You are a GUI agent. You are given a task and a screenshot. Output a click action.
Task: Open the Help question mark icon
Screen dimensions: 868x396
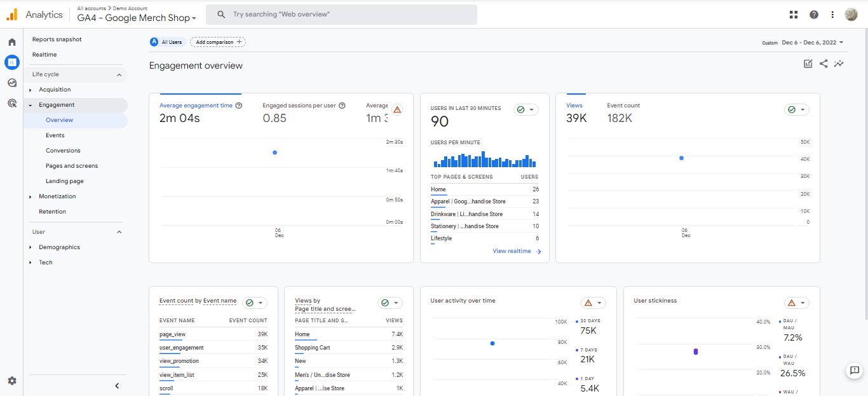(x=814, y=15)
